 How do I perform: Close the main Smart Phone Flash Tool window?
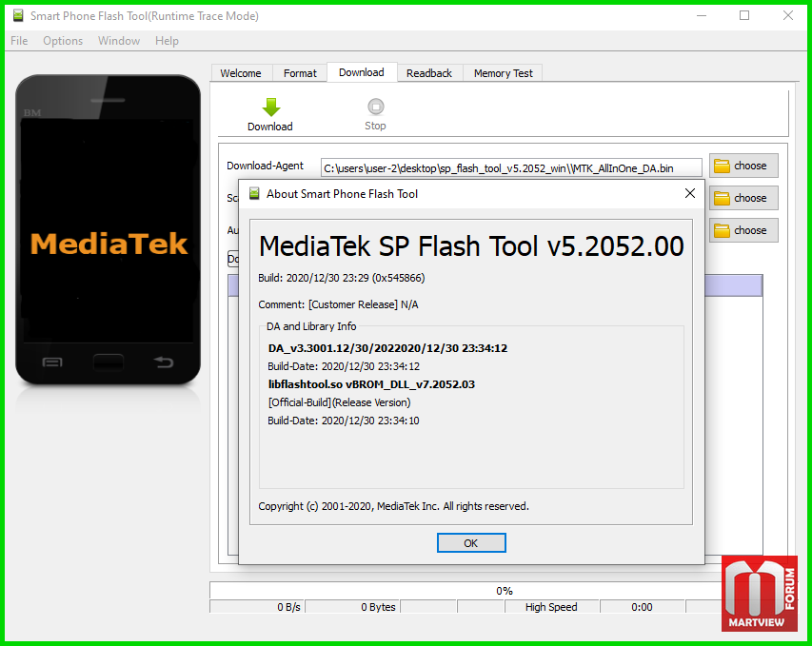click(787, 15)
